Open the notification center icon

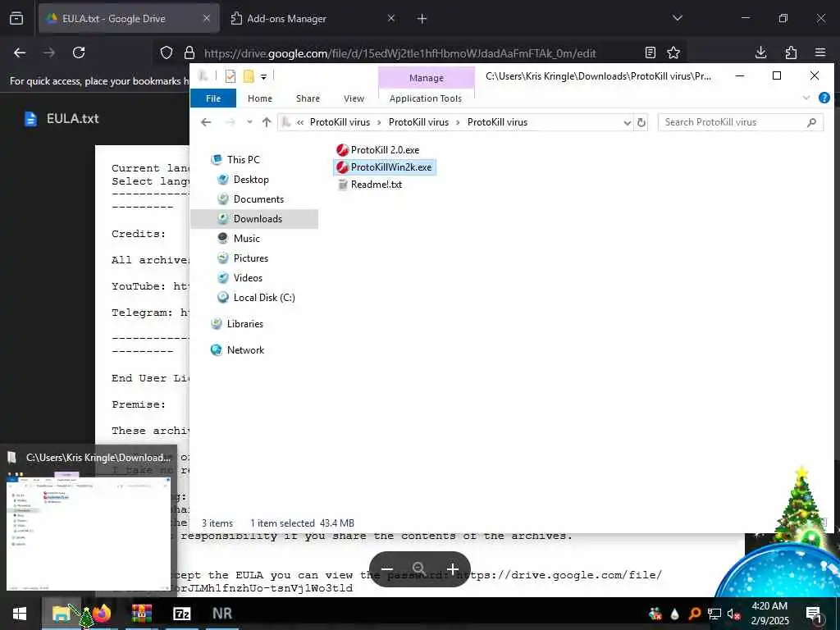pyautogui.click(x=813, y=614)
